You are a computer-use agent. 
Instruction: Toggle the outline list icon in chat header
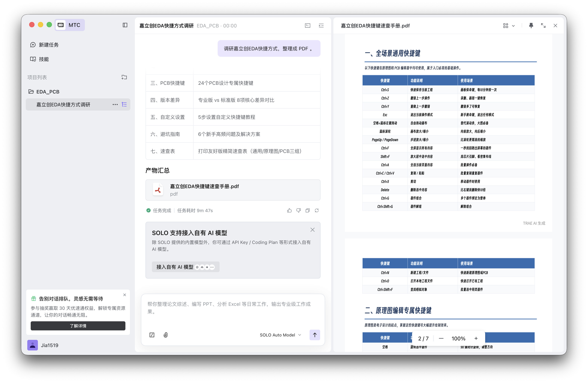[x=321, y=26]
